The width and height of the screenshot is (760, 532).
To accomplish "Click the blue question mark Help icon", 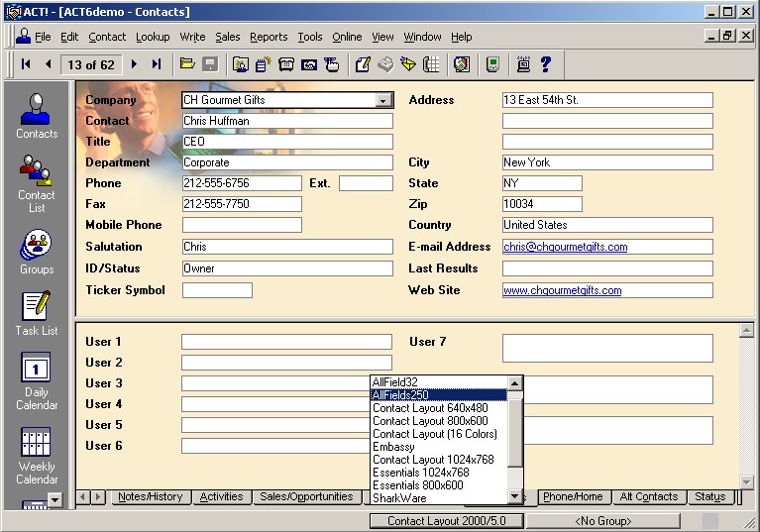I will pyautogui.click(x=546, y=64).
